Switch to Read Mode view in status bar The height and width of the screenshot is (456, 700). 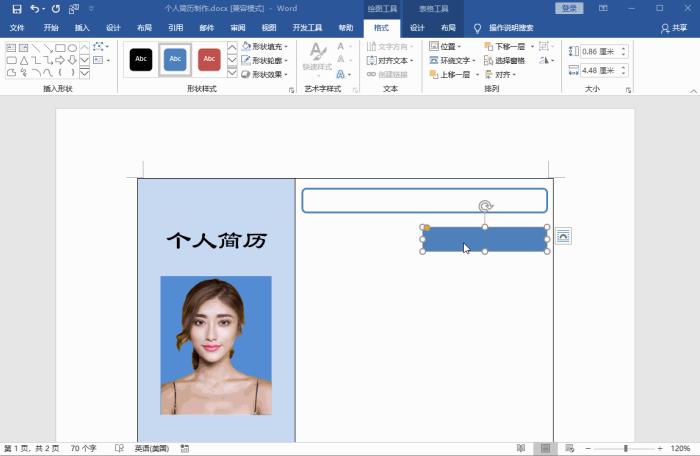coord(521,448)
